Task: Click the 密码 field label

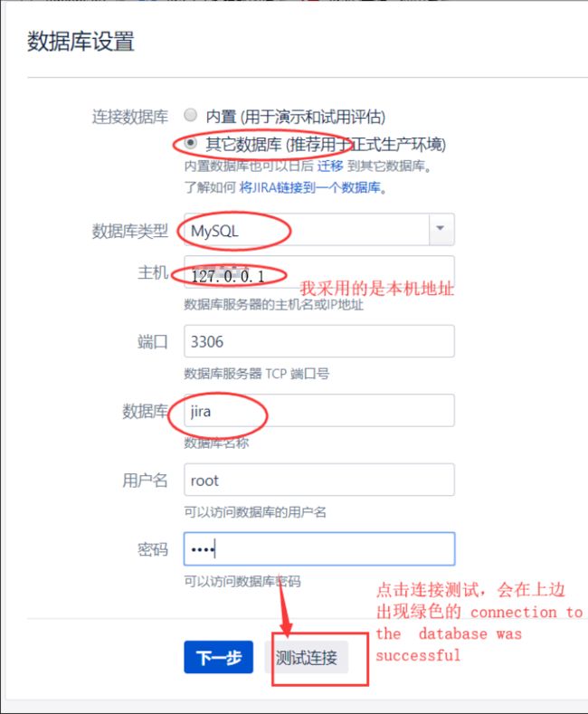Action: pos(153,549)
